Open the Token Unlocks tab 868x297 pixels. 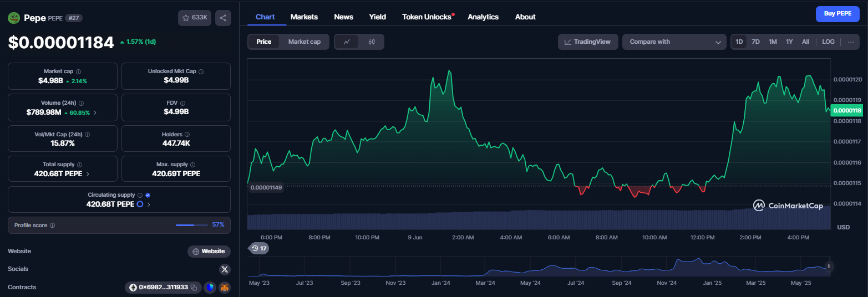[427, 17]
